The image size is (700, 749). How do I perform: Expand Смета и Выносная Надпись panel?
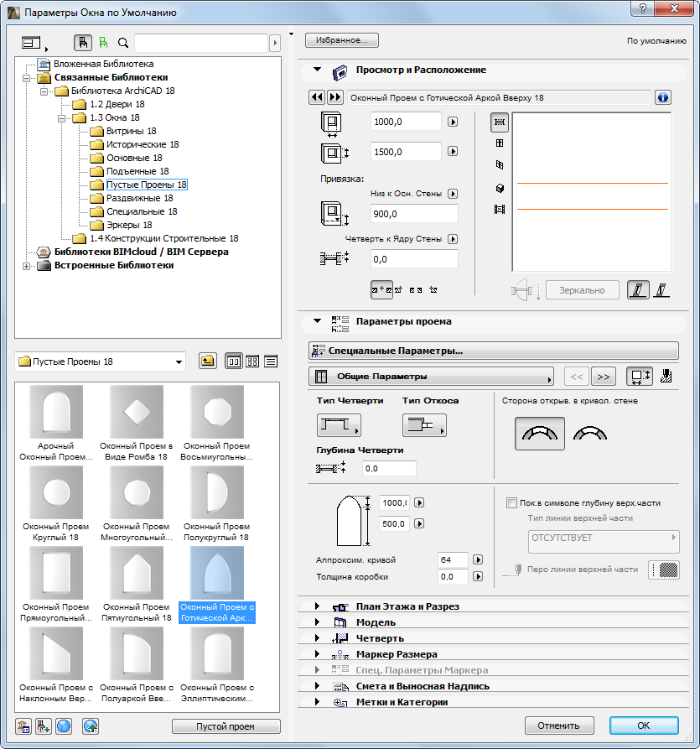pyautogui.click(x=317, y=686)
